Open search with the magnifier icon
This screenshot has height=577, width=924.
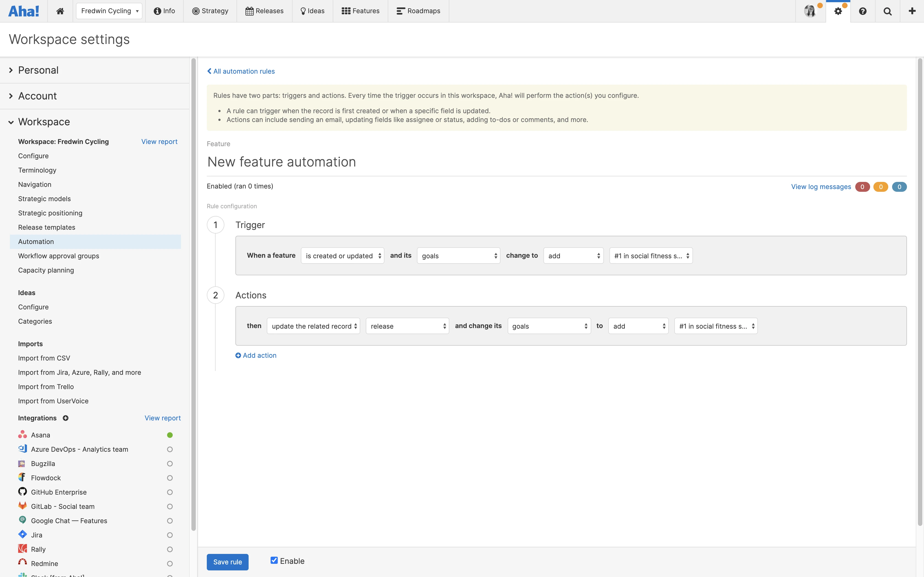(887, 11)
